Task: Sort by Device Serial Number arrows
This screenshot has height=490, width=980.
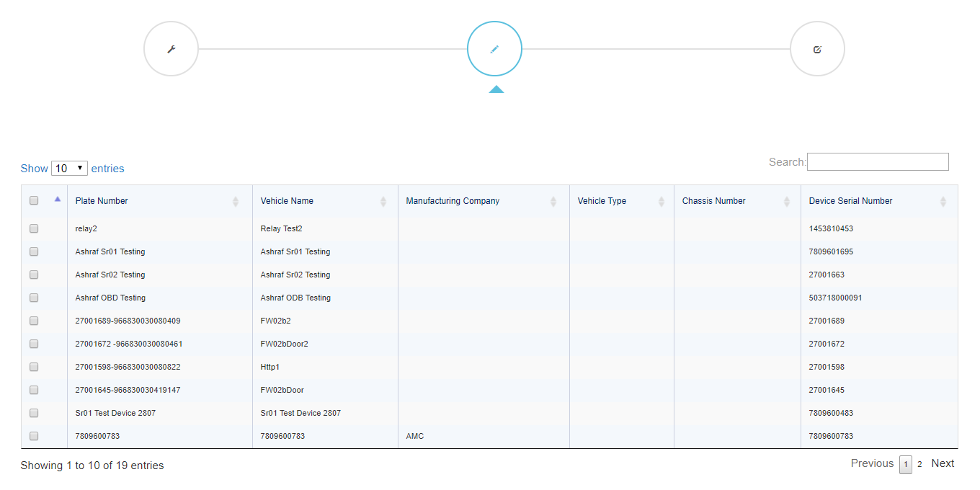Action: (x=943, y=202)
